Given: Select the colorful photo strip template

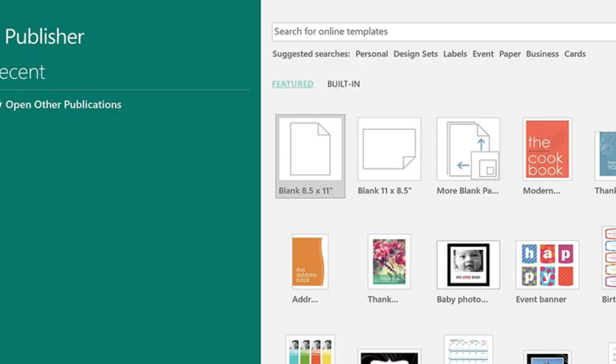Looking at the screenshot, I should click(x=310, y=349).
